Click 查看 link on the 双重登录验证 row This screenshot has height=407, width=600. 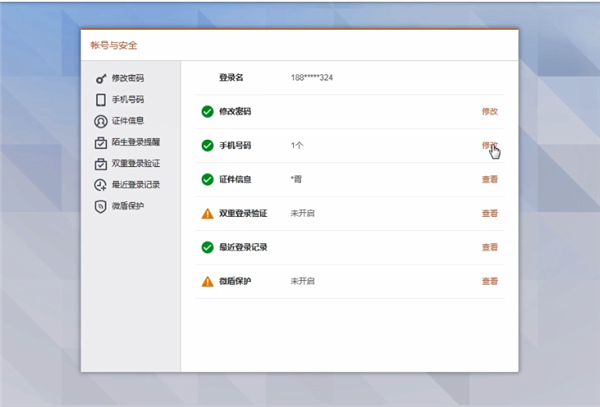coord(490,213)
